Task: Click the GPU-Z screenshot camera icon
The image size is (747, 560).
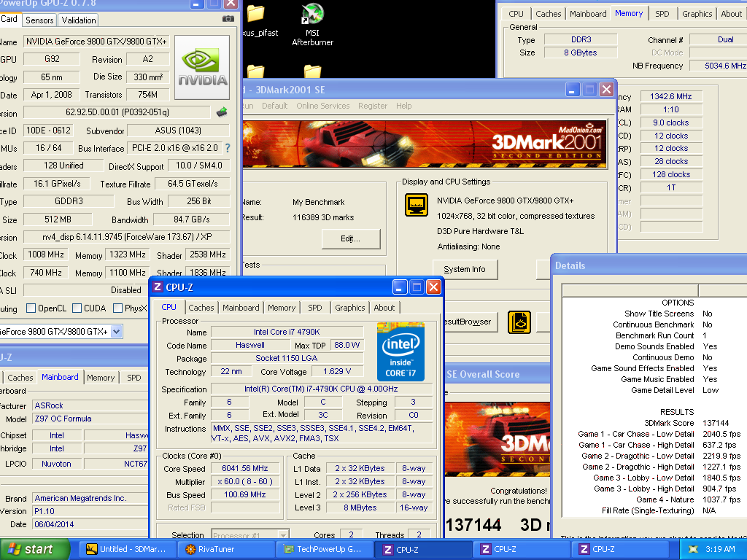Action: point(228,19)
